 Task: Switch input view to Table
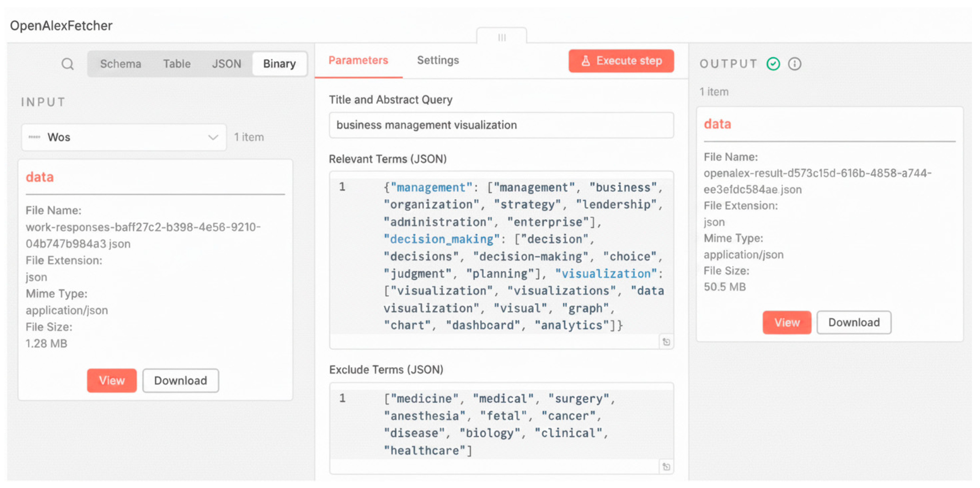click(177, 64)
